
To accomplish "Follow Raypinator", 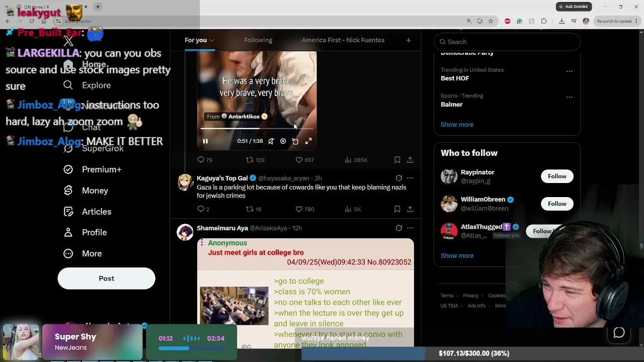I will pos(557,176).
